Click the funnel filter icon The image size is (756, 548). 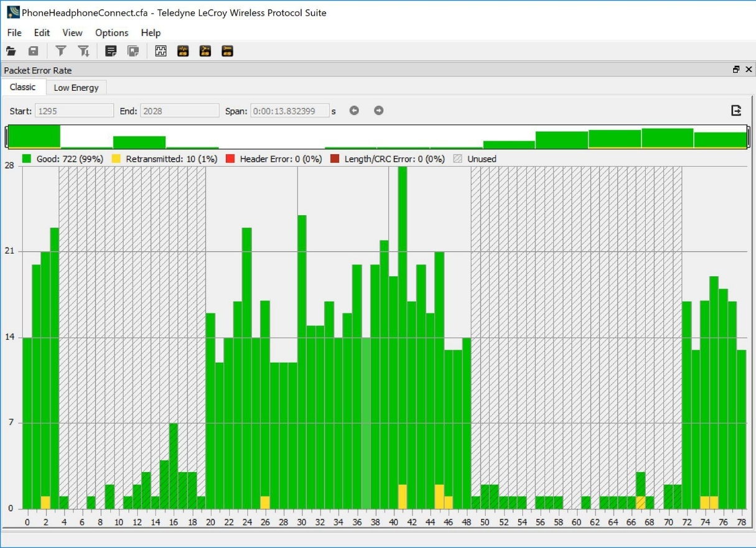pyautogui.click(x=61, y=52)
